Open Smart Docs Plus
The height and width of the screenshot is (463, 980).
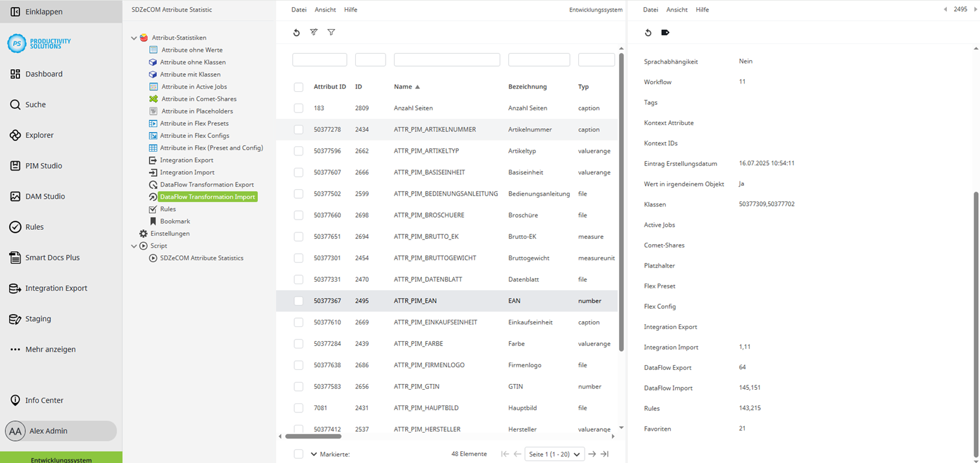tap(52, 258)
